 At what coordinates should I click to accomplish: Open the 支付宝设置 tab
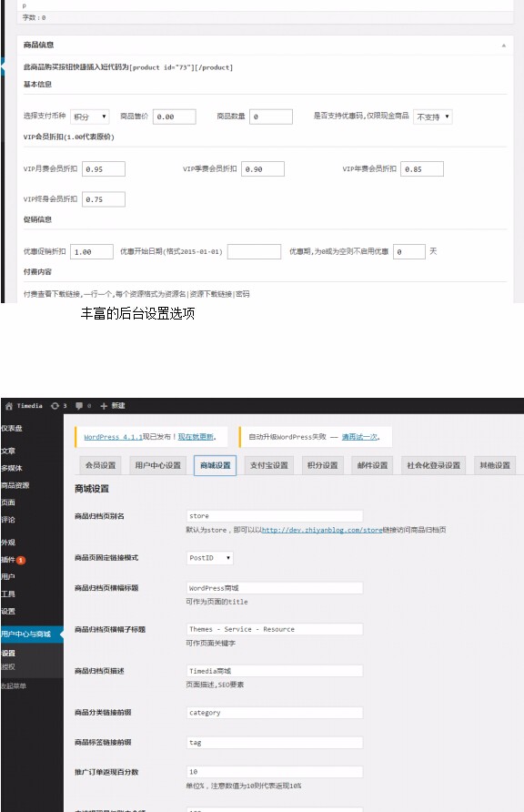click(269, 465)
